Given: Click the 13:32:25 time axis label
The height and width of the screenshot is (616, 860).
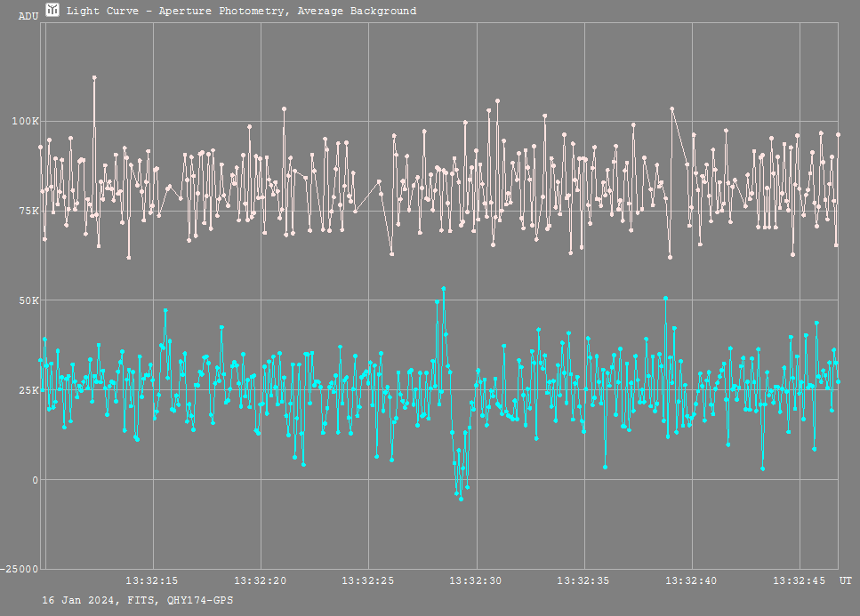Looking at the screenshot, I should pos(367,581).
